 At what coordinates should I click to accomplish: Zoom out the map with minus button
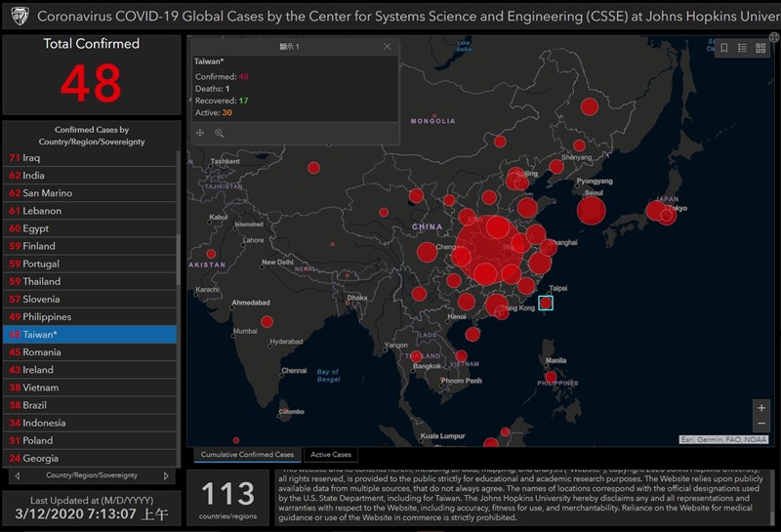pos(761,424)
